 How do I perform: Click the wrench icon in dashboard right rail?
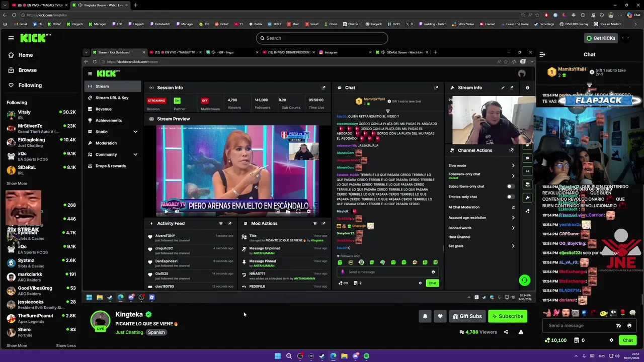click(527, 198)
